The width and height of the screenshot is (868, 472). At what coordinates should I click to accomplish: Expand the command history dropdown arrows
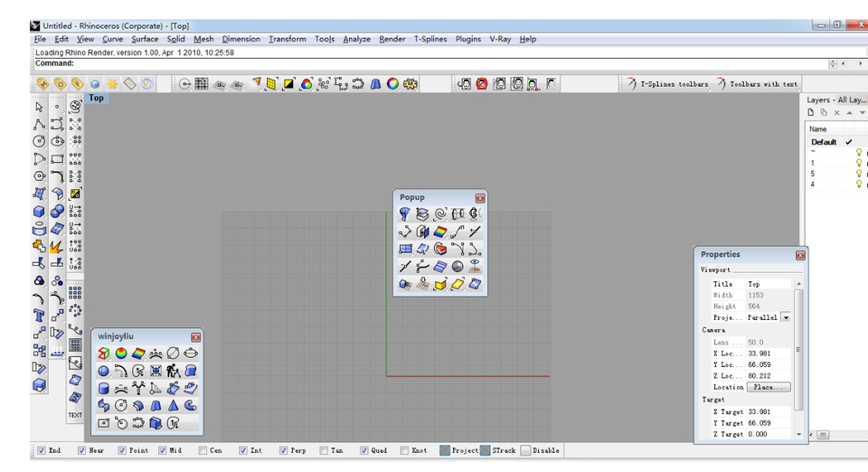point(833,63)
